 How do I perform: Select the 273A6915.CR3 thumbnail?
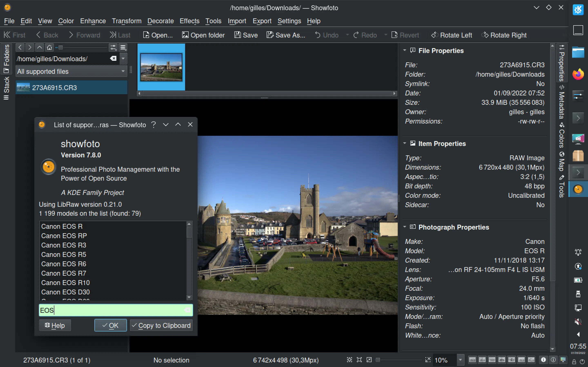pyautogui.click(x=161, y=67)
